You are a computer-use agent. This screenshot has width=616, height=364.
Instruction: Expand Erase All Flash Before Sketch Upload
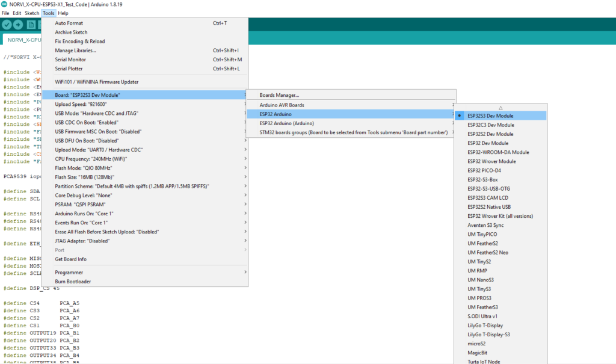pyautogui.click(x=144, y=232)
